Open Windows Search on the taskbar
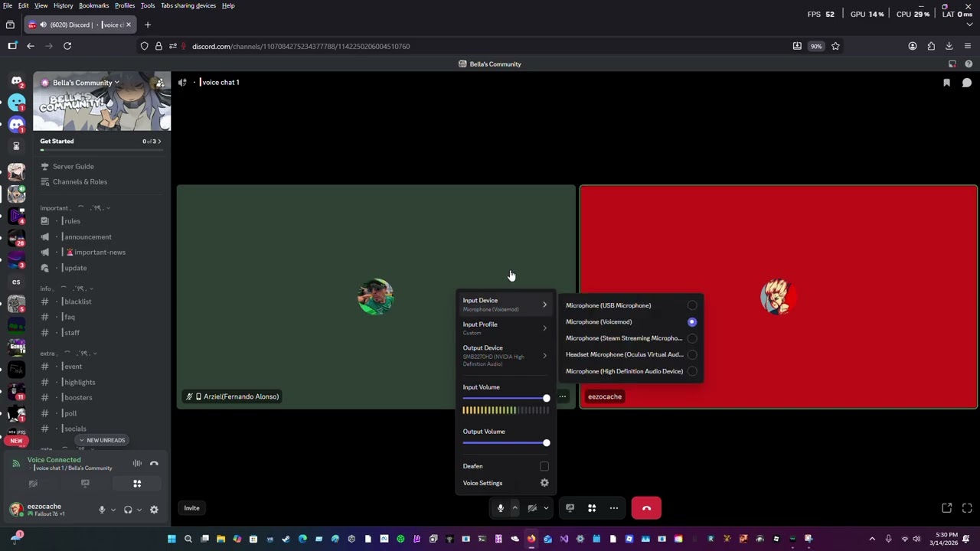The image size is (980, 551). (188, 539)
